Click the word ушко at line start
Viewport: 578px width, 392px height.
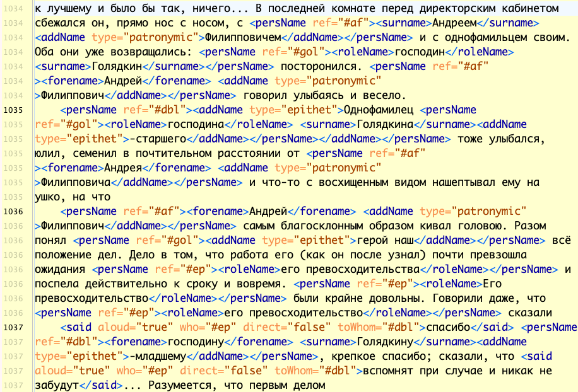click(x=50, y=196)
